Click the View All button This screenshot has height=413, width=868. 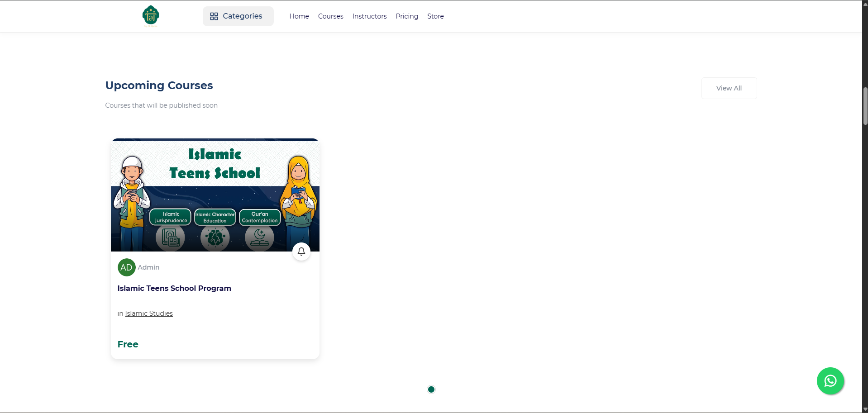point(728,88)
